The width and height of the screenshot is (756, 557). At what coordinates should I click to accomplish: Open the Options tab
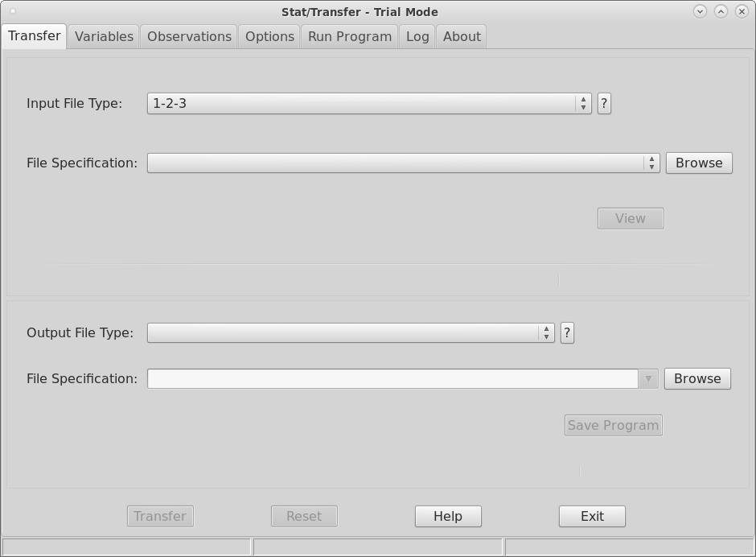(x=269, y=36)
